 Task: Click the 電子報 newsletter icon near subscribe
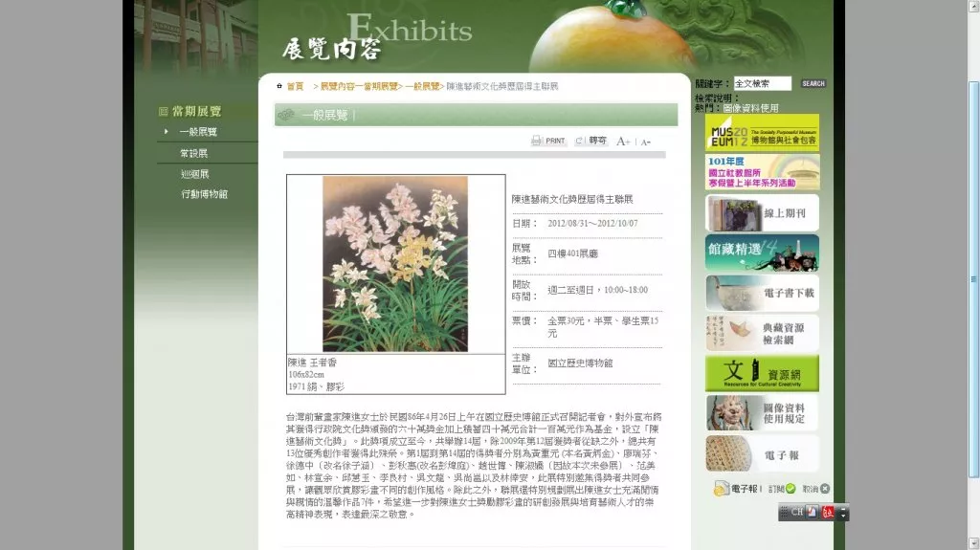click(x=722, y=488)
